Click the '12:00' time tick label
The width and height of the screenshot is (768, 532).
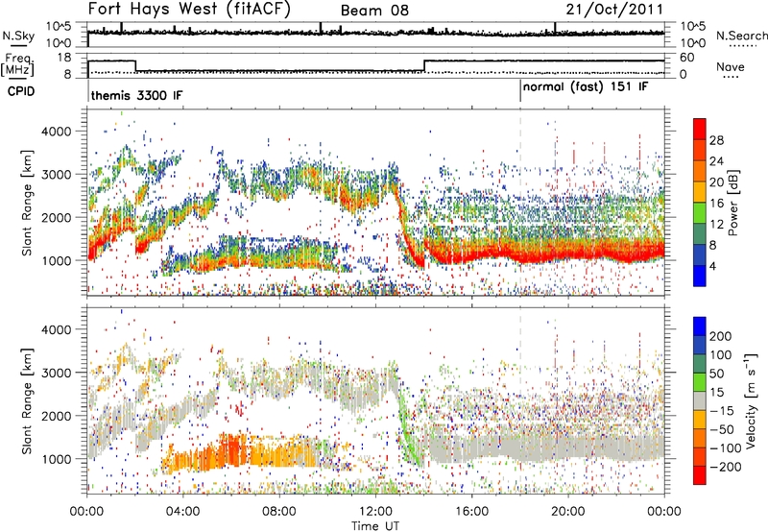[x=375, y=512]
